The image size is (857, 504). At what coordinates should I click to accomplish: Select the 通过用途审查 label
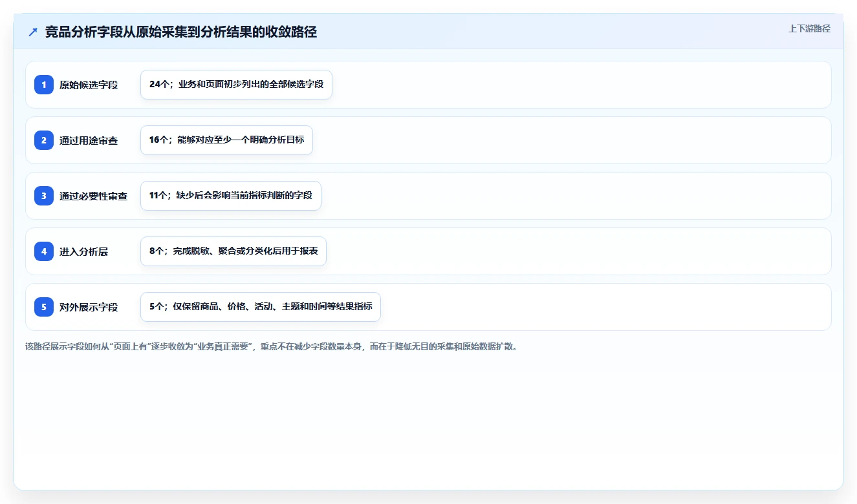click(89, 140)
